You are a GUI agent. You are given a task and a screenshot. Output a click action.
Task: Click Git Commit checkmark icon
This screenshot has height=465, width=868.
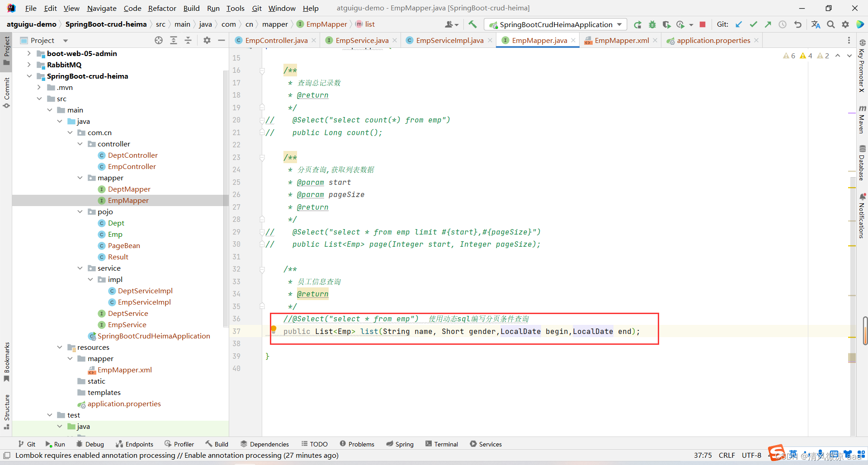pyautogui.click(x=753, y=24)
